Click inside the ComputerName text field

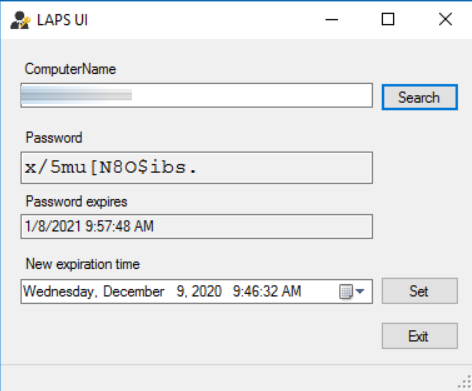click(197, 95)
